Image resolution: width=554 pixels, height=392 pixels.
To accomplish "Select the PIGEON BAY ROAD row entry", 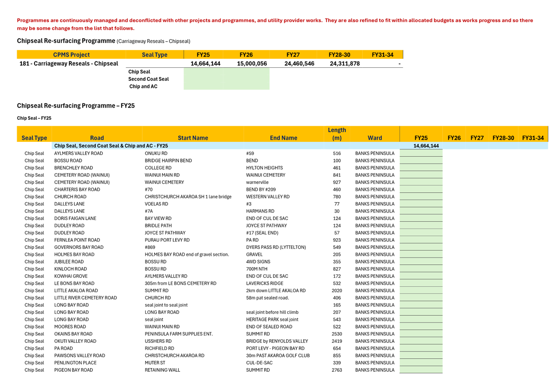I will tap(73, 370).
